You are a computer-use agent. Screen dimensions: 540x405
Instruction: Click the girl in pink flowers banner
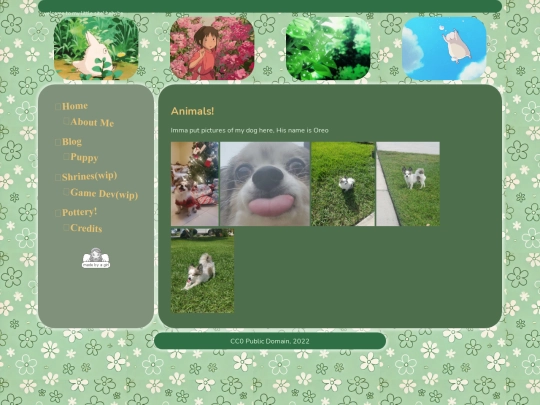point(212,49)
